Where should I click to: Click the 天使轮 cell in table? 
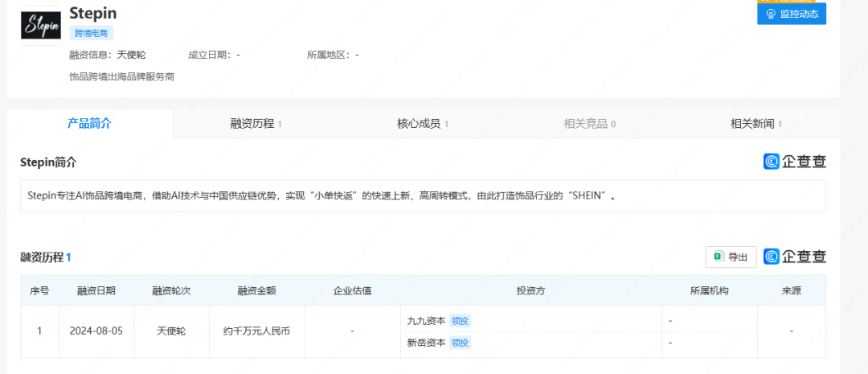pyautogui.click(x=172, y=331)
